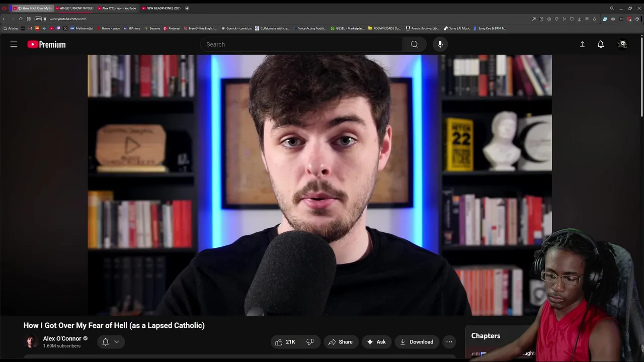Open the Comick bookmark
This screenshot has width=644, height=362.
[236, 28]
